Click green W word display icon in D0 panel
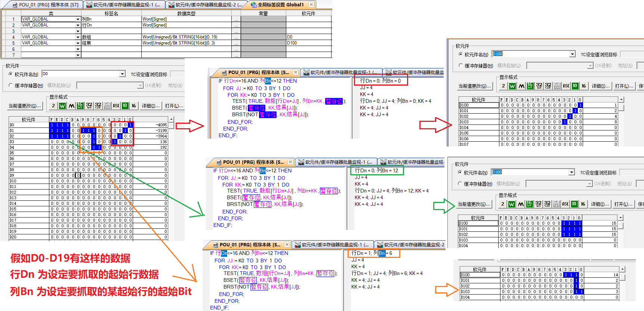 pos(62,106)
